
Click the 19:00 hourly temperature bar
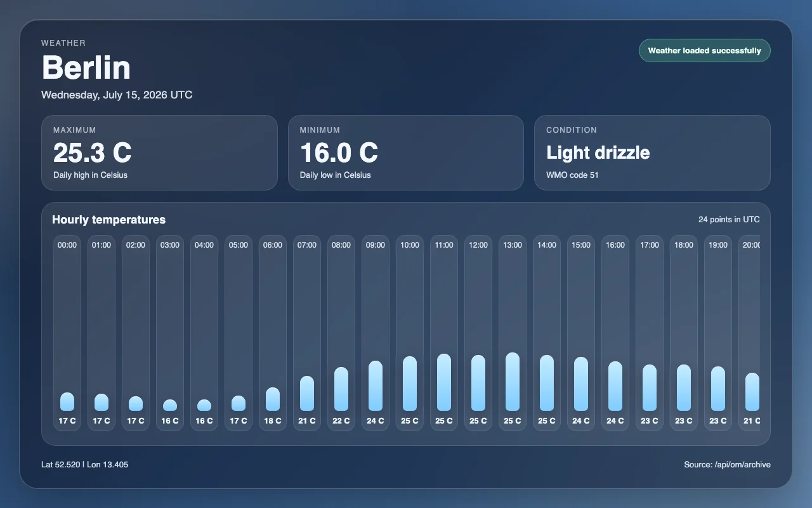[x=718, y=389]
